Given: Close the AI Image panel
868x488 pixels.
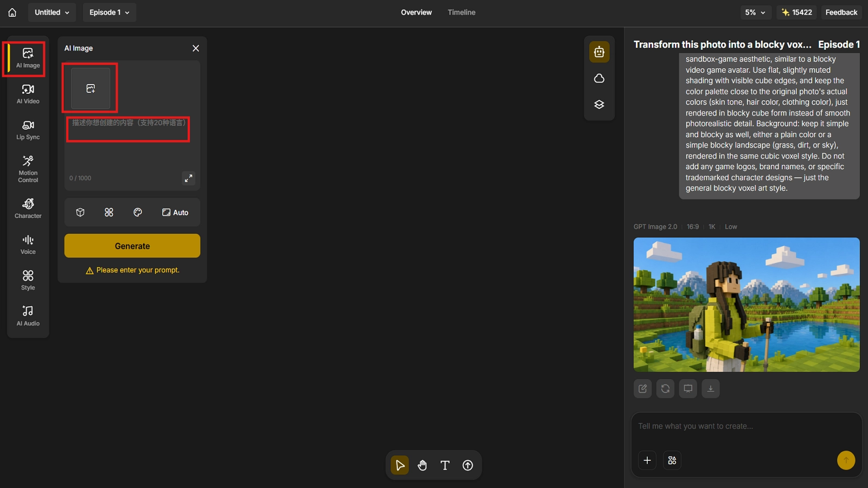Looking at the screenshot, I should 196,48.
